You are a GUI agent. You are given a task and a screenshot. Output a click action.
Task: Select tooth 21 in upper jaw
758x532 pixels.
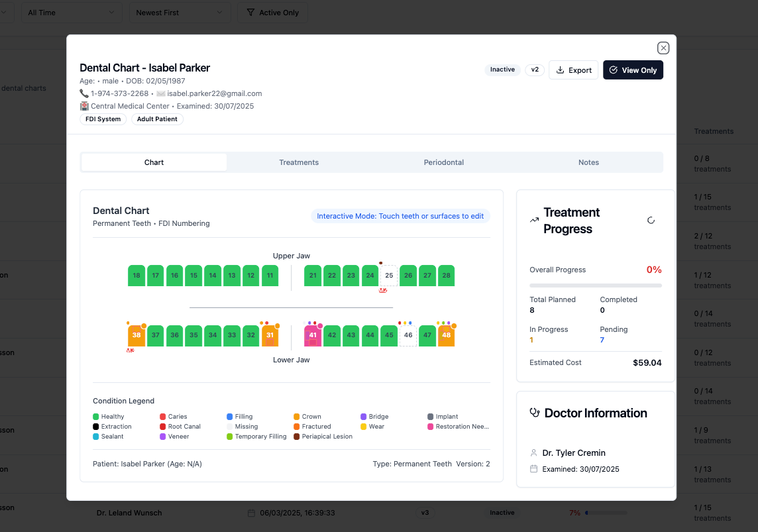tap(313, 276)
